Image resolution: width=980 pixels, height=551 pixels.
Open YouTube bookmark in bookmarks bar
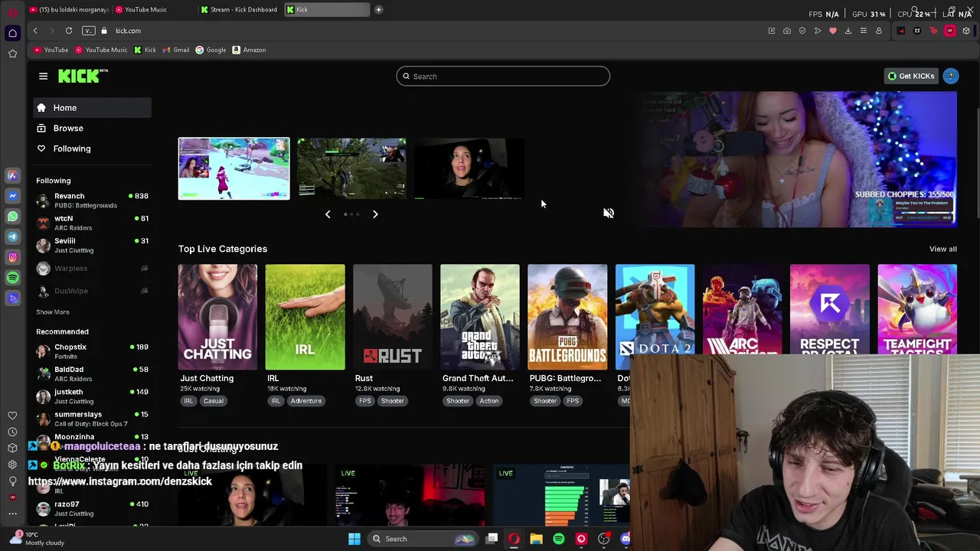pyautogui.click(x=51, y=50)
